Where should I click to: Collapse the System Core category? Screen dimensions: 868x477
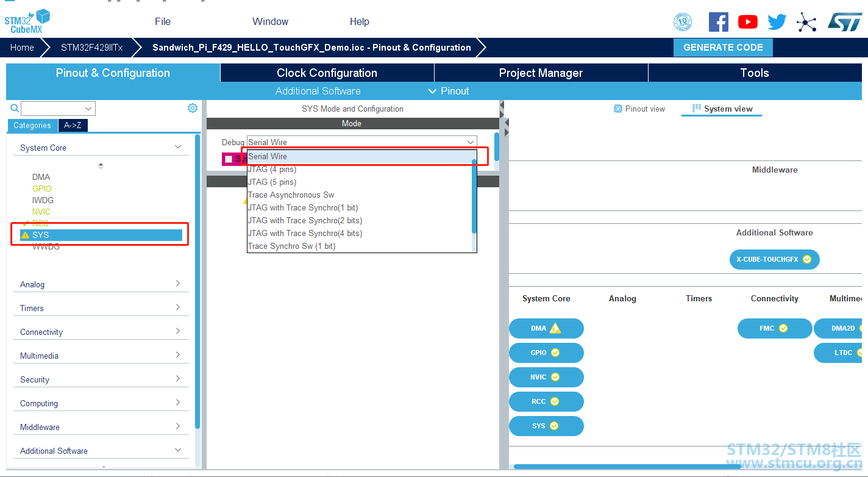click(x=178, y=147)
